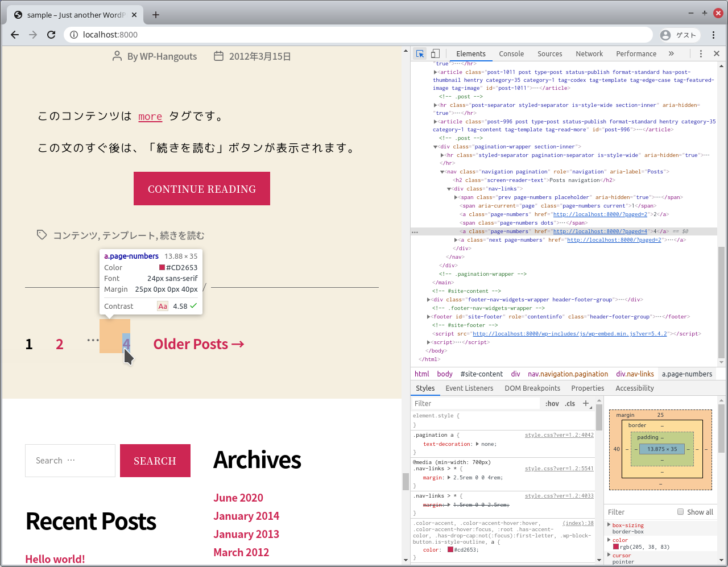The width and height of the screenshot is (728, 567).
Task: Open the DevTools customization kebab menu
Action: point(701,53)
